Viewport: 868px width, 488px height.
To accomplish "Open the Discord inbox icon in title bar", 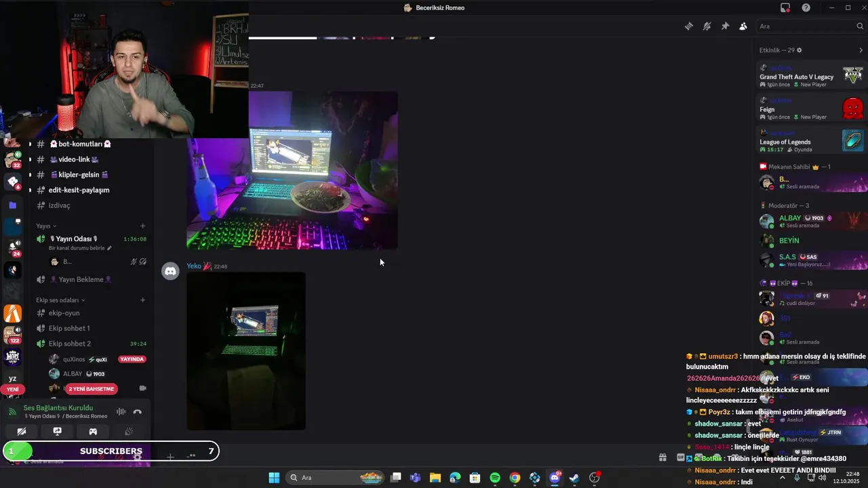I will [x=785, y=8].
